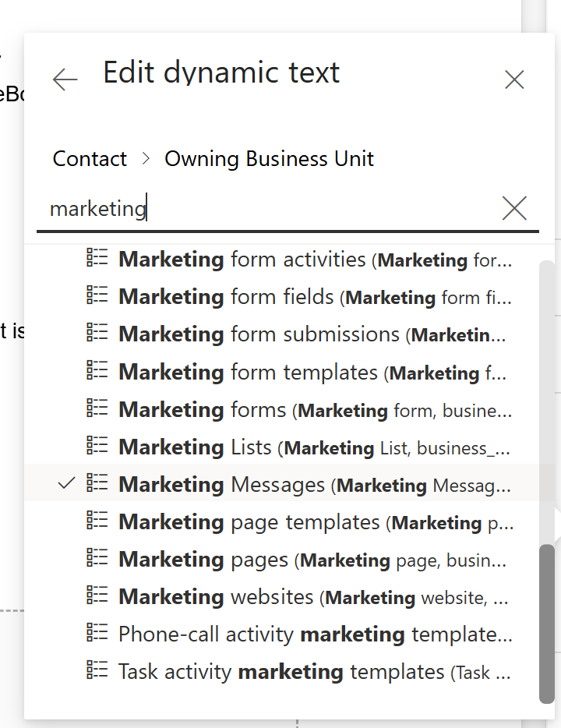The width and height of the screenshot is (561, 728).
Task: Click the list icon beside Marketing pages
Action: [97, 559]
